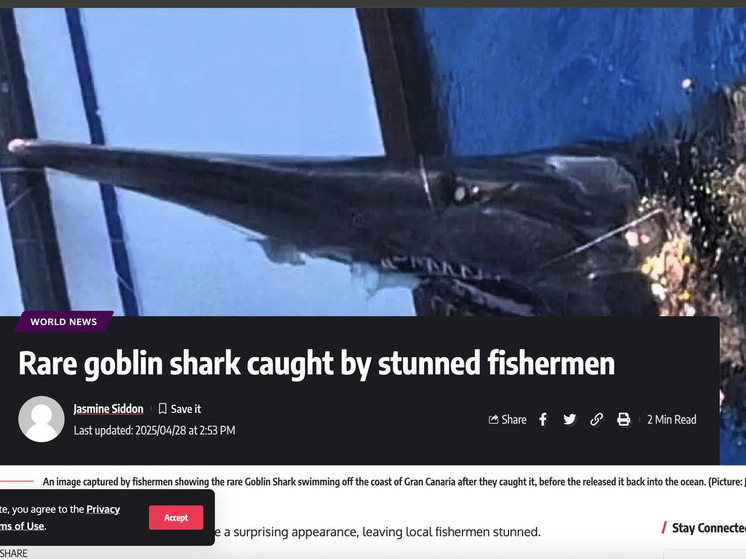Print the article with the printer icon
Viewport: 746px width, 559px height.
(623, 419)
